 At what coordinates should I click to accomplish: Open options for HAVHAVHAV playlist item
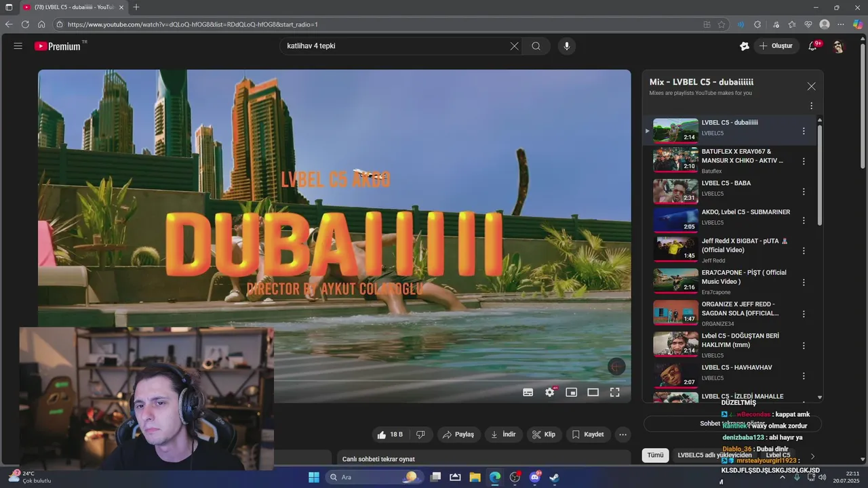click(x=804, y=375)
